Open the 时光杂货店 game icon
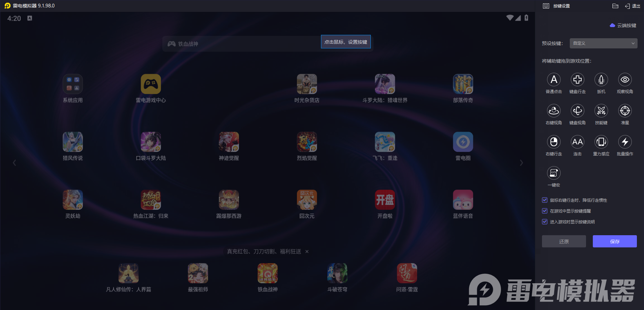The height and width of the screenshot is (310, 644). [307, 84]
